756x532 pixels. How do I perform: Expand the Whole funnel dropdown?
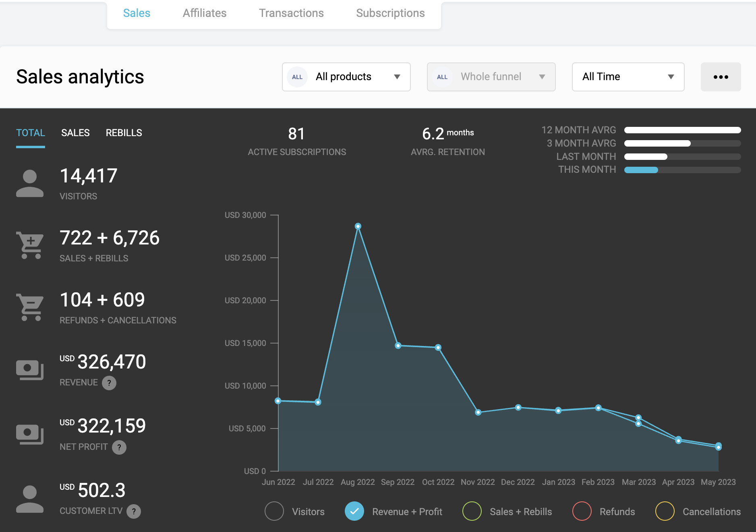pos(491,77)
